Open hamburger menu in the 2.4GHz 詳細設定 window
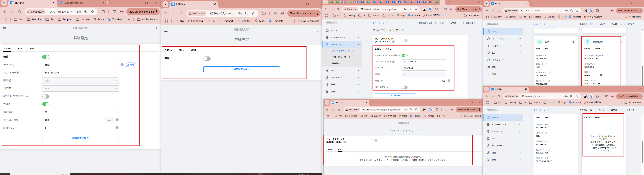Viewport: 644px width, 175px height. (x=5, y=29)
